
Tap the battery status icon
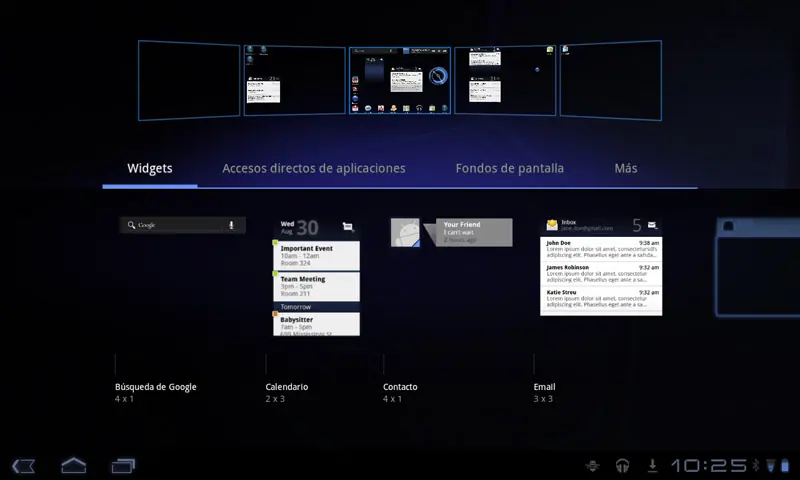(x=783, y=465)
